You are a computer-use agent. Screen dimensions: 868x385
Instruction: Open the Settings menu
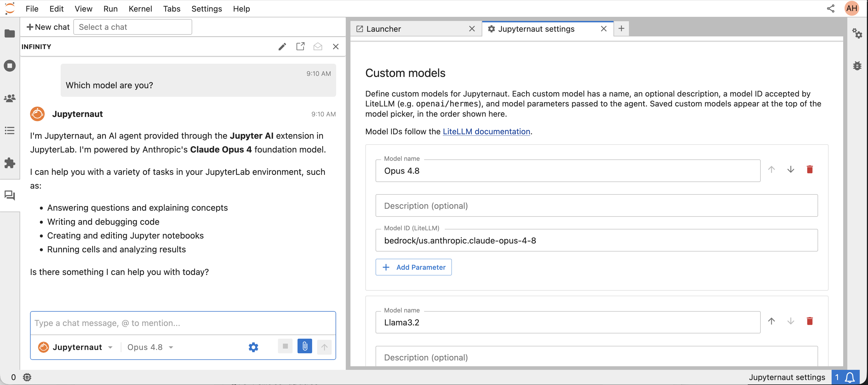click(207, 9)
